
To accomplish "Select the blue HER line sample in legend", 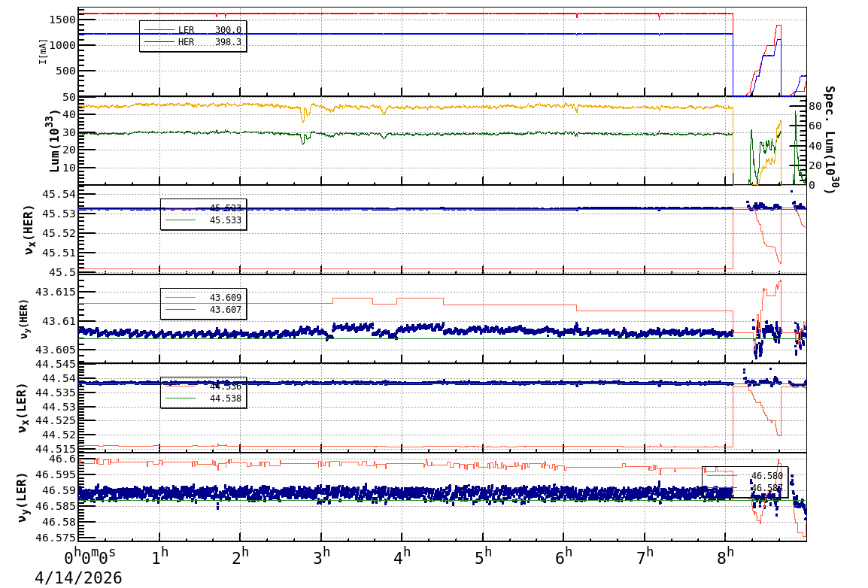I will [x=159, y=42].
